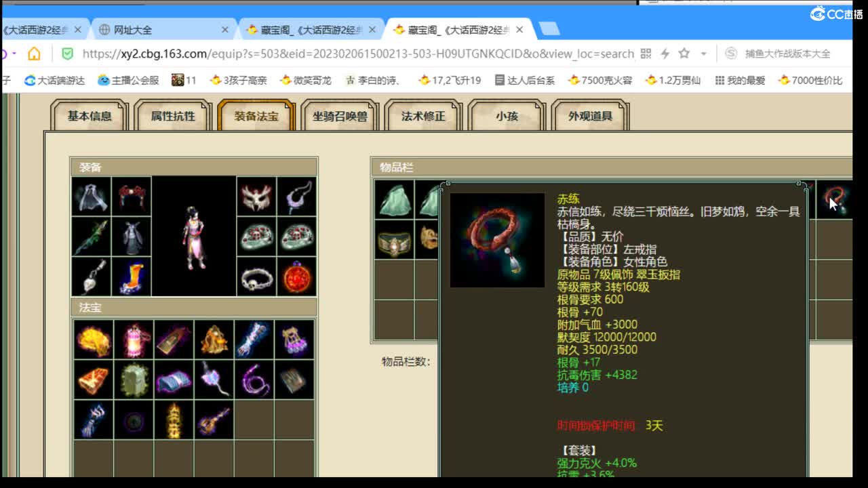Switch to the 属性抗性 tab
The height and width of the screenshot is (488, 868).
pyautogui.click(x=173, y=116)
